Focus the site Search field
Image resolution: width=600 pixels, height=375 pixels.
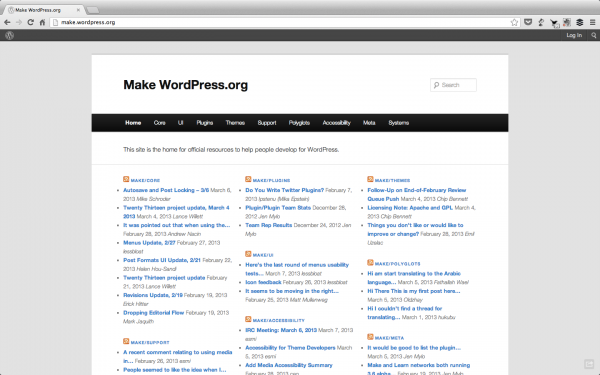(x=453, y=85)
